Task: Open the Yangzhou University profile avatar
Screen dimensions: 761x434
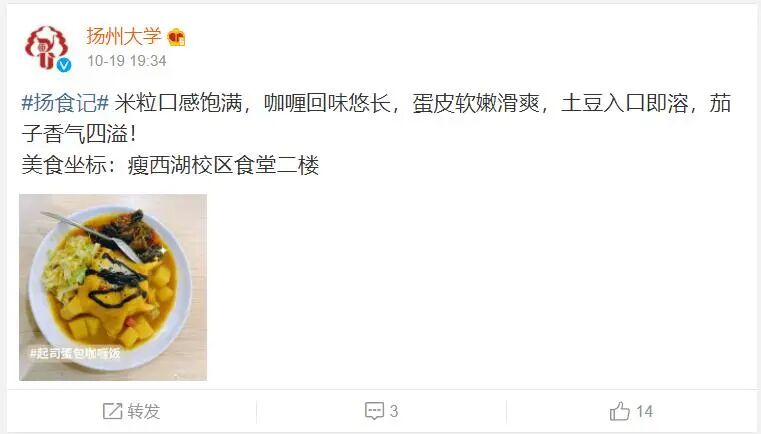Action: coord(47,48)
